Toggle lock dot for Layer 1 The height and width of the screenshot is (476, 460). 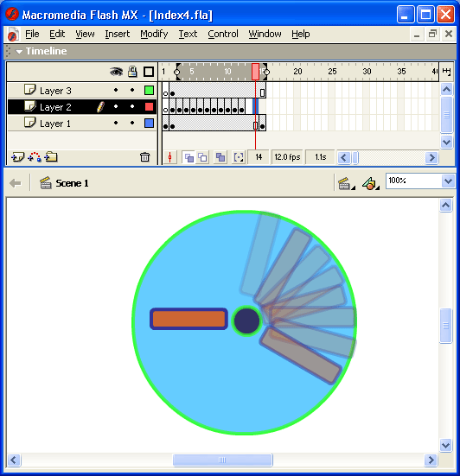132,123
